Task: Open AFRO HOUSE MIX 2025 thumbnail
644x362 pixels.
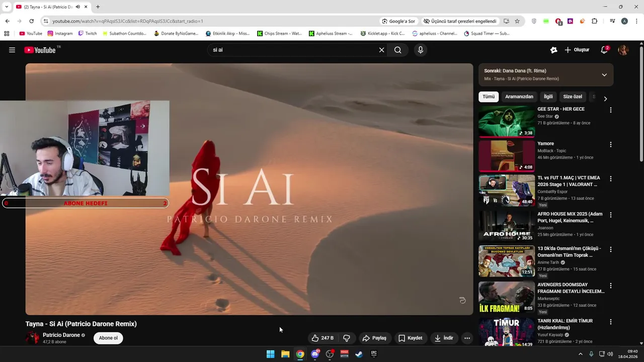Action: (507, 226)
